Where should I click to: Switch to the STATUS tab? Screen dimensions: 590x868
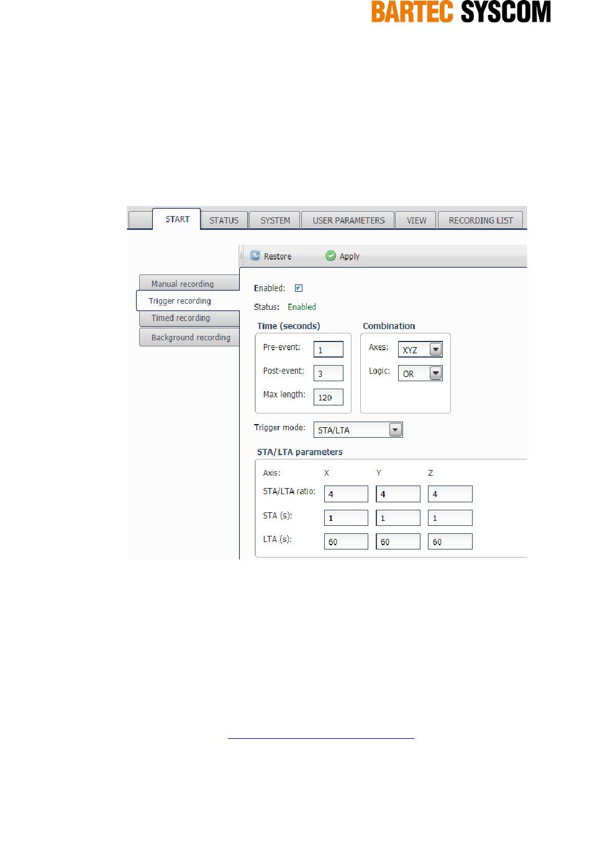[224, 220]
